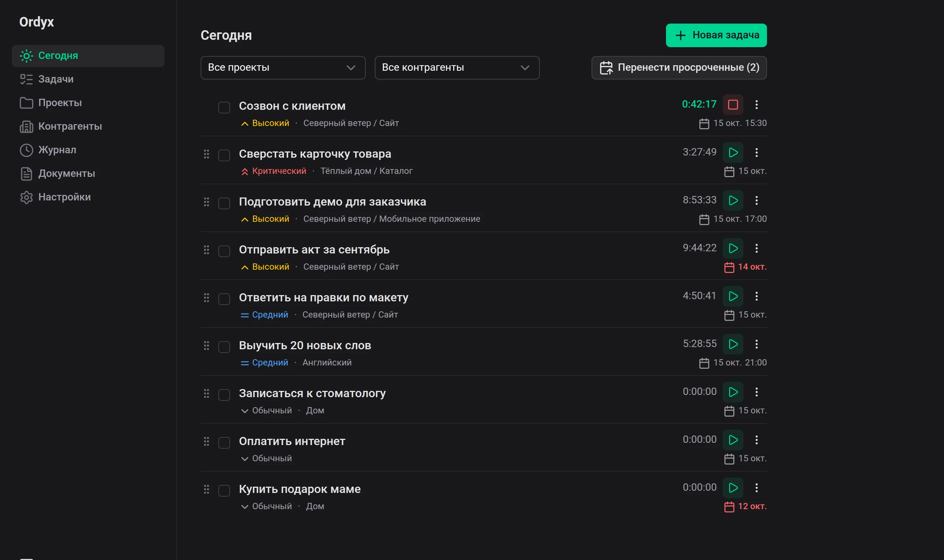Start timer for Отправить акт за сентябрь
The image size is (944, 560).
click(x=733, y=248)
